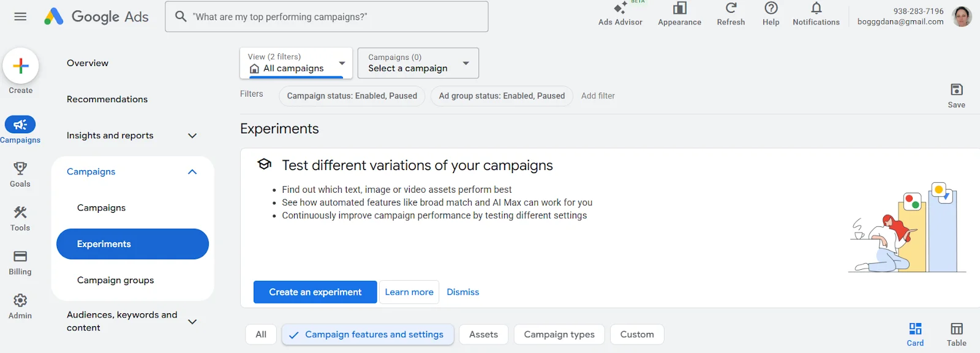
Task: Save the current filter view
Action: click(956, 96)
